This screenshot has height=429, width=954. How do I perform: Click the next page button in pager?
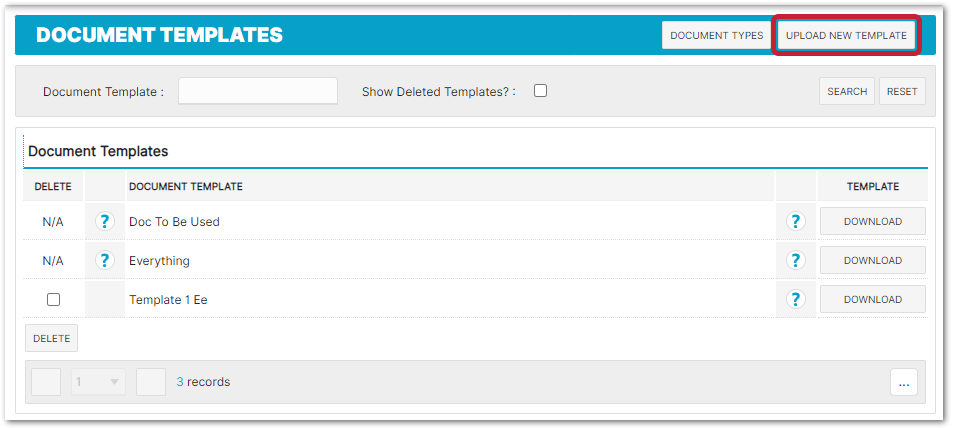pos(150,382)
